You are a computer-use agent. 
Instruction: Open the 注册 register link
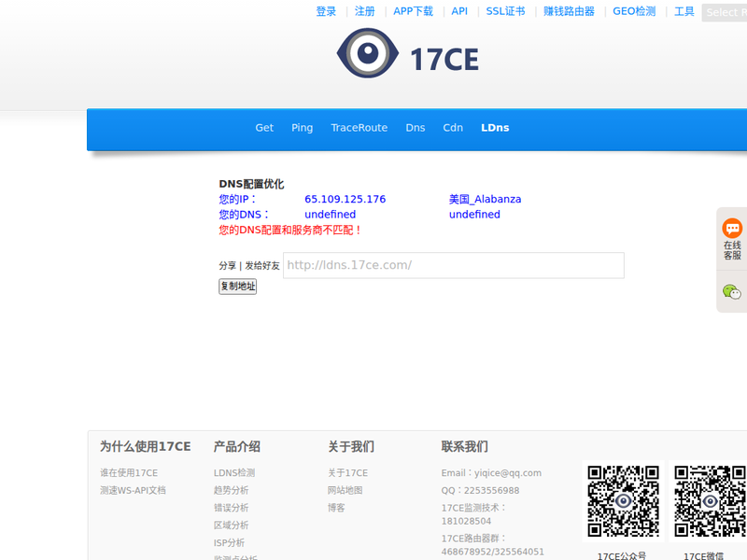(x=365, y=11)
